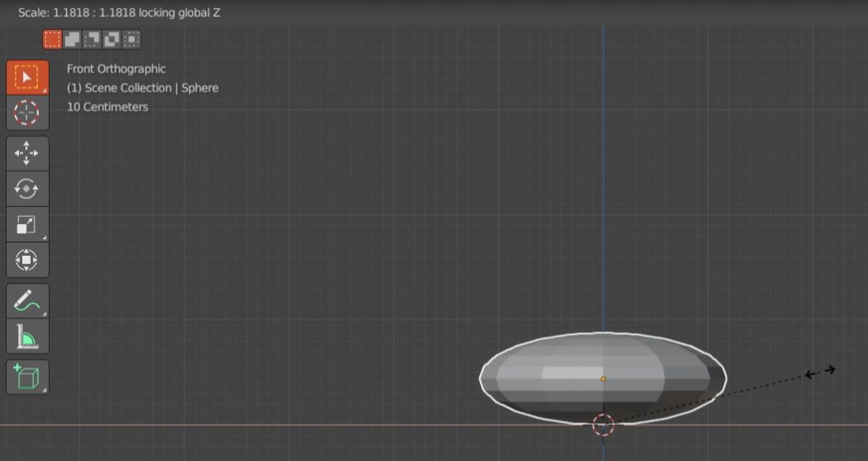Click the Front Orthographic view label
The image size is (868, 461).
[116, 69]
